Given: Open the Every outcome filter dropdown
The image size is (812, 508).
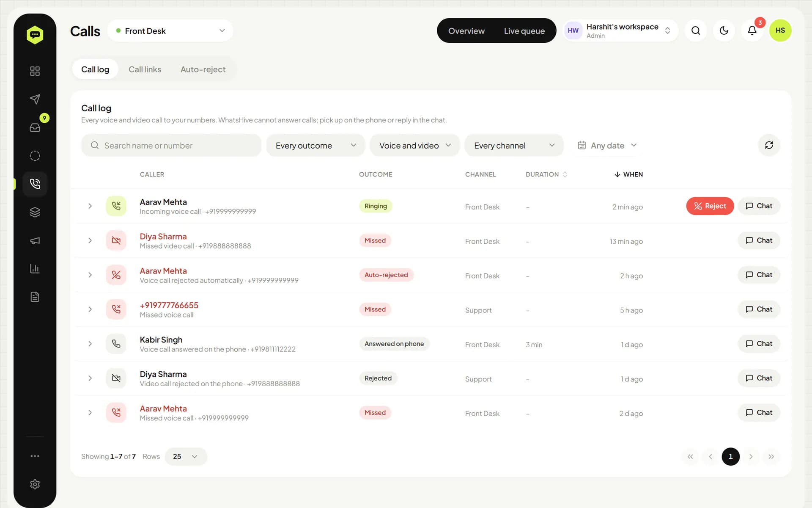Looking at the screenshot, I should tap(315, 145).
